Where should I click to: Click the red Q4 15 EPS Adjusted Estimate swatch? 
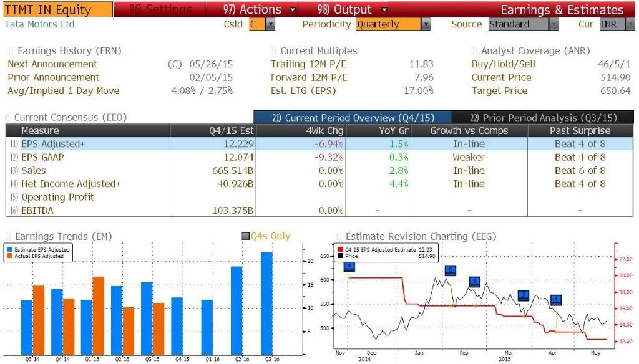click(x=340, y=249)
